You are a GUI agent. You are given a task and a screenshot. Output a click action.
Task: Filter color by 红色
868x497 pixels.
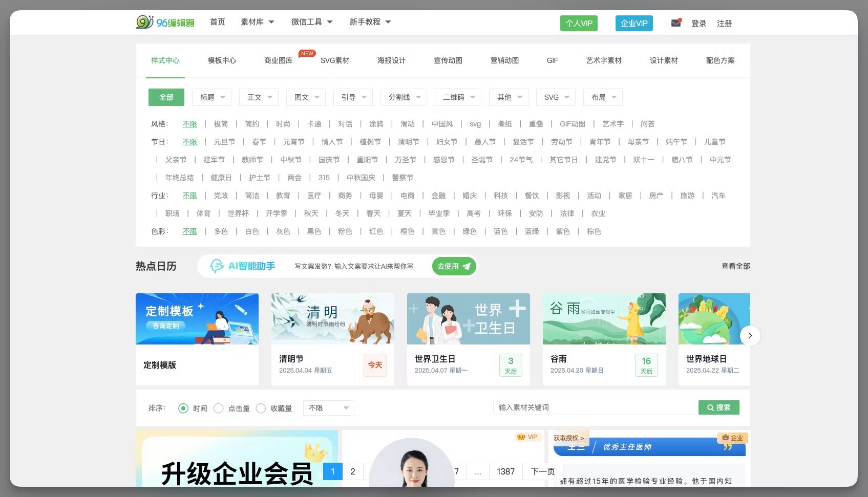point(376,231)
